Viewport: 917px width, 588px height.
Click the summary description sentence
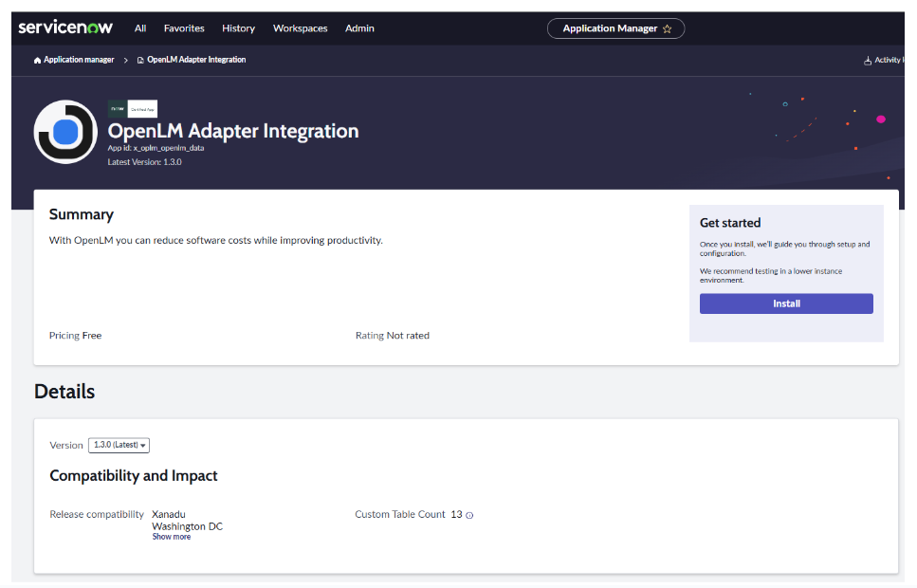pyautogui.click(x=216, y=241)
